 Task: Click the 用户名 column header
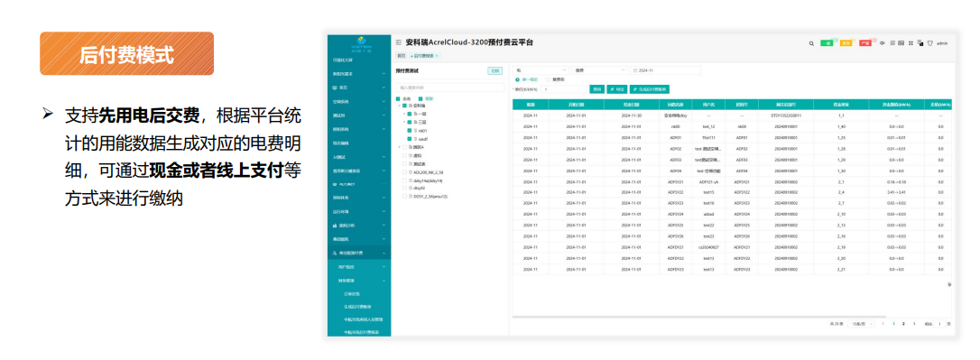(x=708, y=105)
